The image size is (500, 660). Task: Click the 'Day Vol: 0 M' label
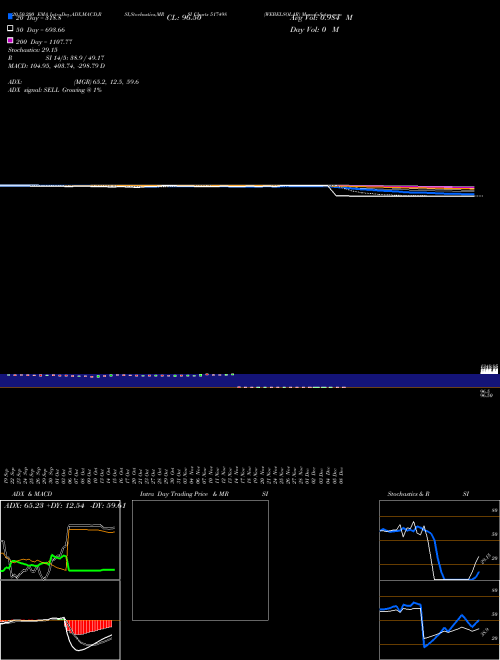tap(314, 30)
